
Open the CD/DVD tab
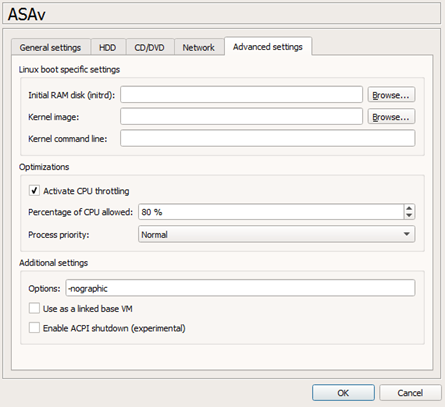pyautogui.click(x=150, y=47)
